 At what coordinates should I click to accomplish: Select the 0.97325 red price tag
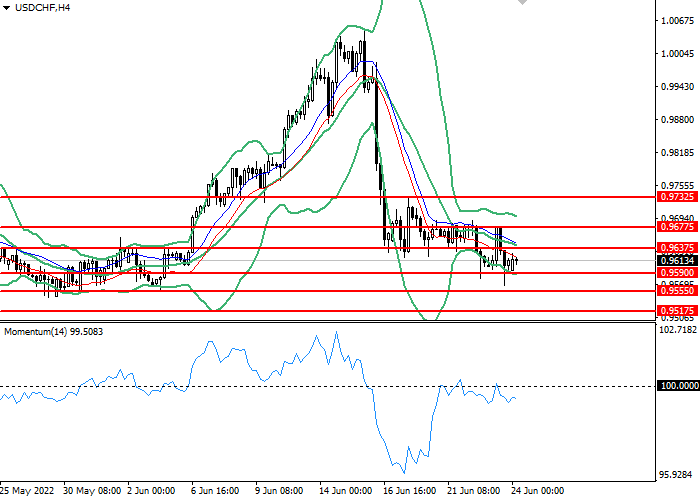click(x=677, y=198)
